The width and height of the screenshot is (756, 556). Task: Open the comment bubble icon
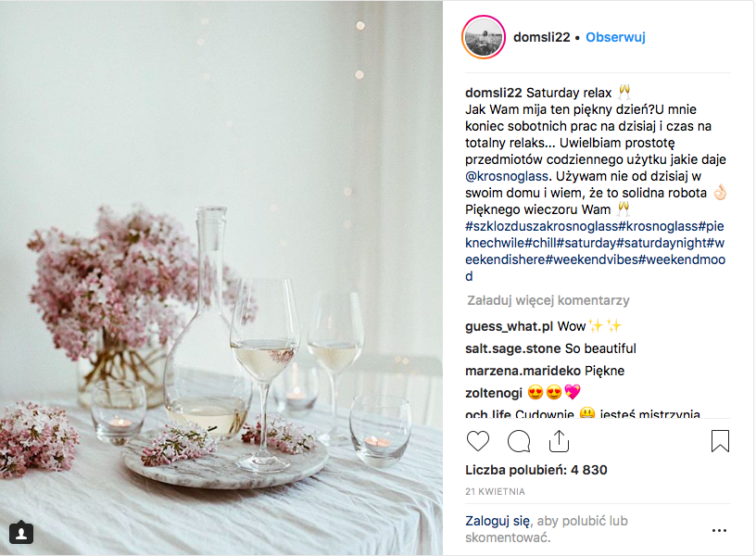click(x=519, y=441)
